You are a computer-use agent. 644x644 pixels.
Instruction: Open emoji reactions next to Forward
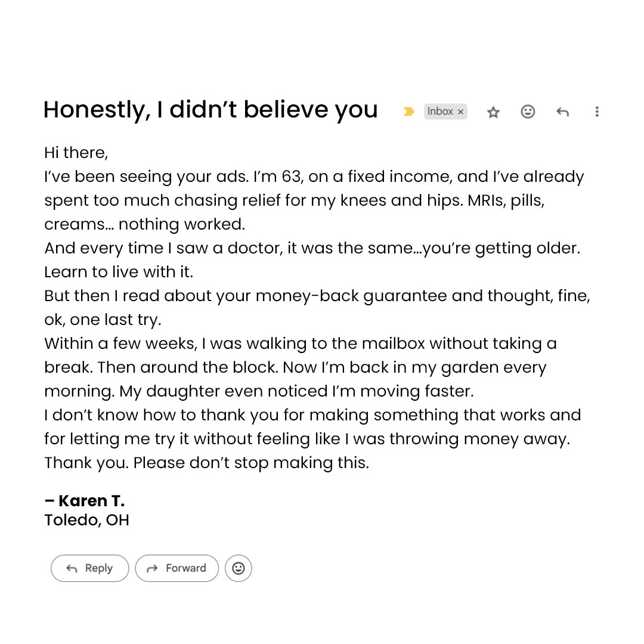[x=238, y=568]
